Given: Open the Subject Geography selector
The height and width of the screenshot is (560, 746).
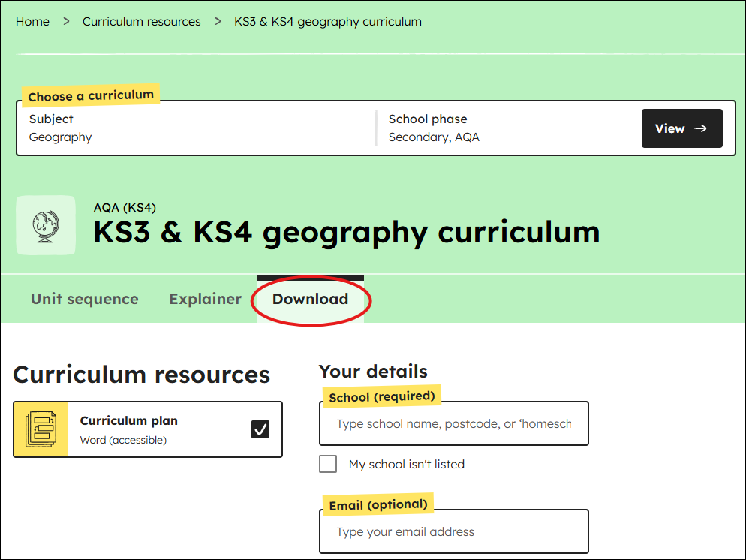Looking at the screenshot, I should coord(196,128).
